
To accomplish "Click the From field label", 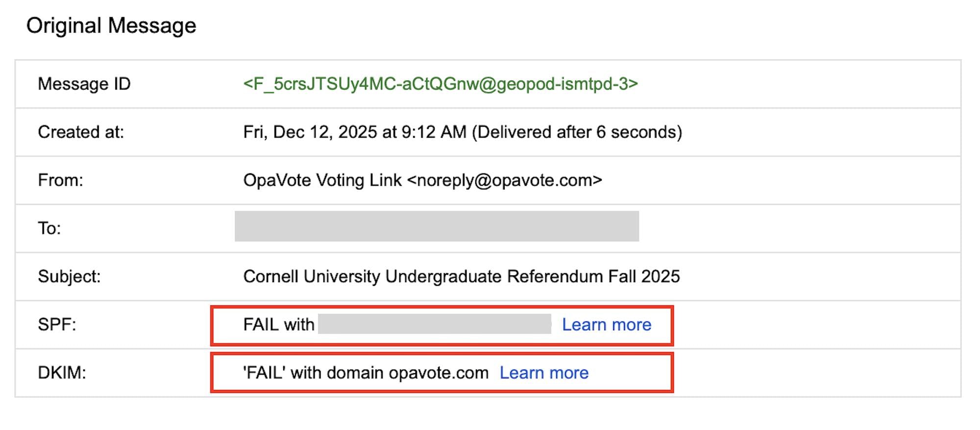I will tap(60, 180).
